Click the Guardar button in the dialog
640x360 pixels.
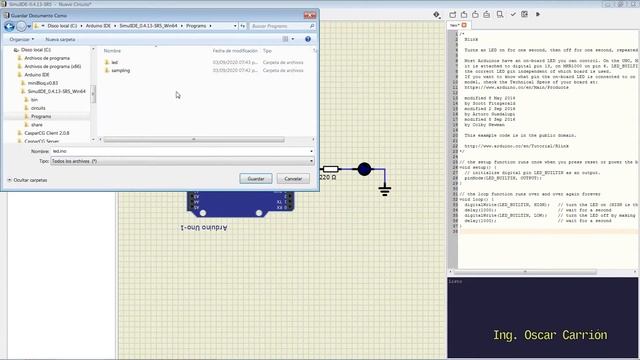click(x=256, y=179)
